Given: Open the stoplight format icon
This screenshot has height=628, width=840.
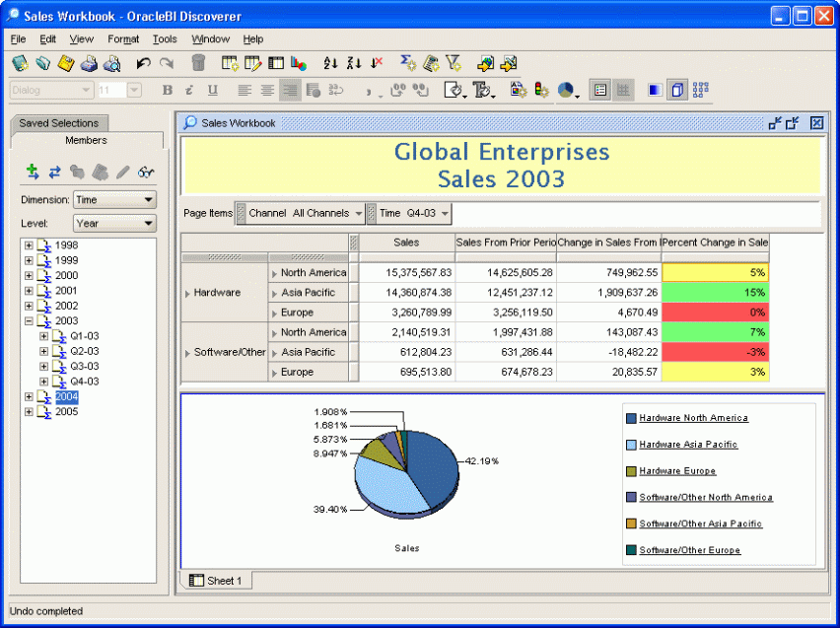Looking at the screenshot, I should click(541, 90).
